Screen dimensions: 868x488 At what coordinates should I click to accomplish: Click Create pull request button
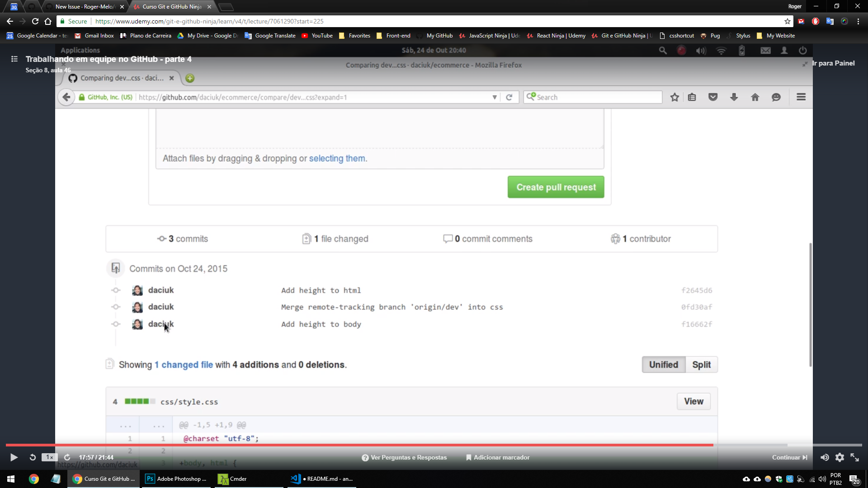556,187
